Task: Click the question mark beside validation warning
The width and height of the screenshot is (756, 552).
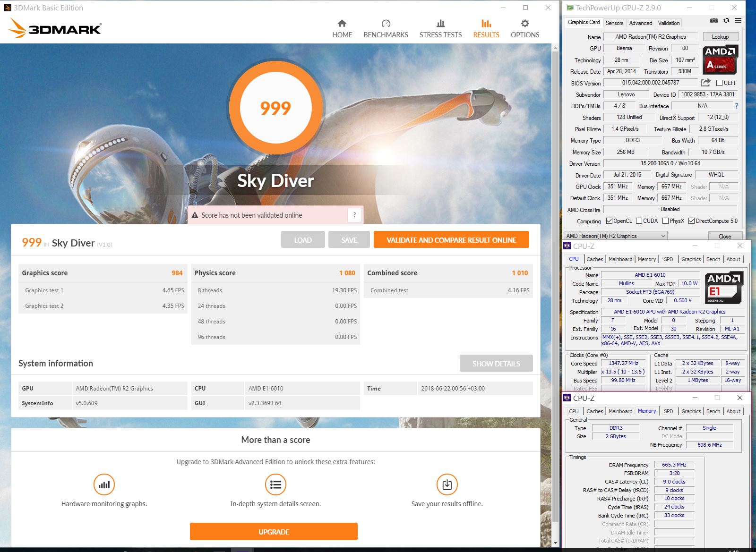Action: tap(354, 215)
